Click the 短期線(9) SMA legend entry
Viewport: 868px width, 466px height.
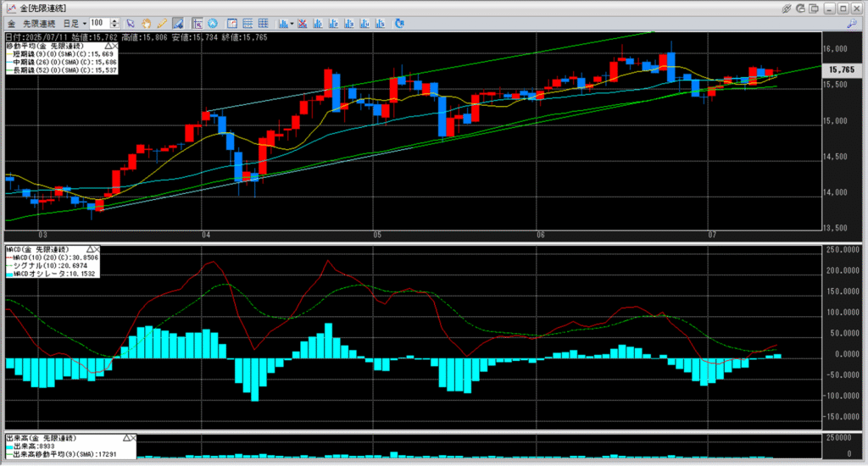[61, 54]
